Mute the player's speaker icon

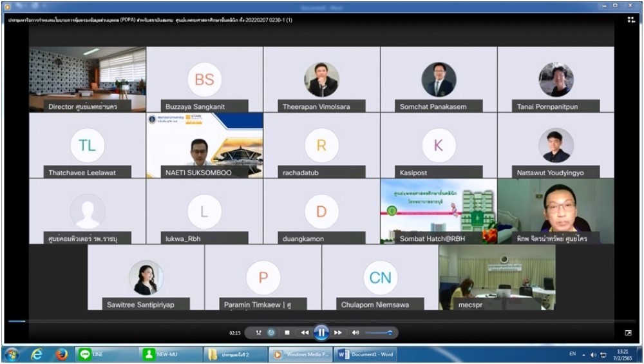(x=355, y=333)
